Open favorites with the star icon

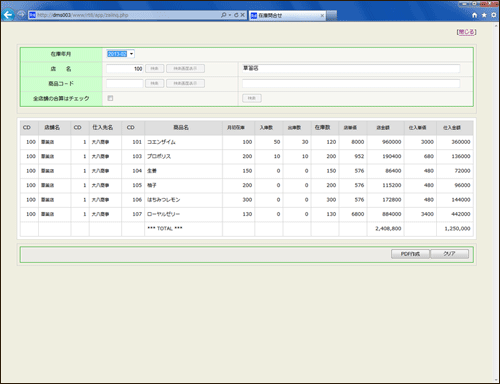click(x=484, y=15)
